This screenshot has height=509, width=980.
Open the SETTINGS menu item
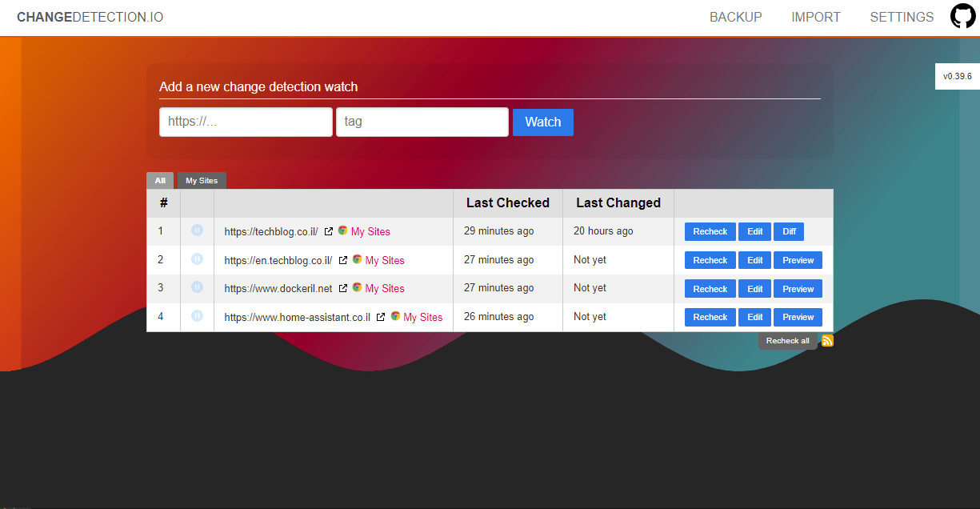(x=902, y=17)
